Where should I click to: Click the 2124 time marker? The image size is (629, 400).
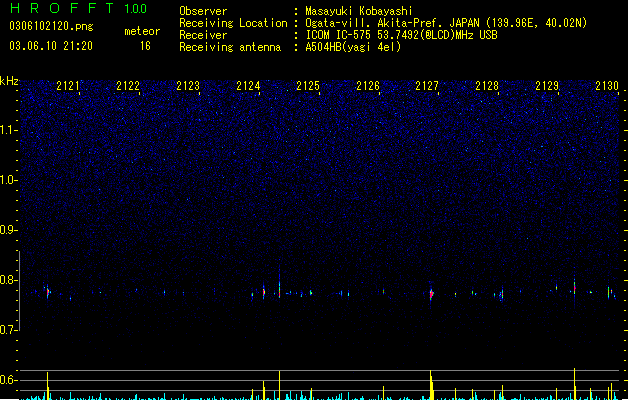coord(248,86)
